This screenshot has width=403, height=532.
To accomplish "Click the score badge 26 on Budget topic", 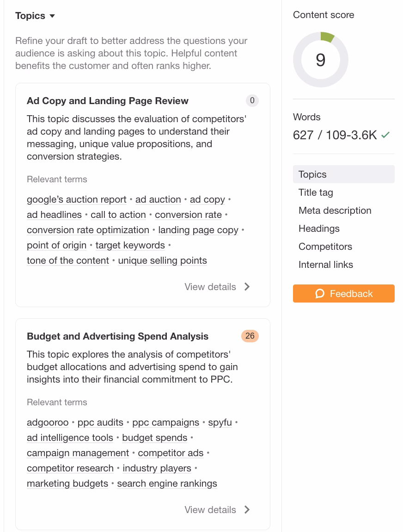I will pos(250,336).
